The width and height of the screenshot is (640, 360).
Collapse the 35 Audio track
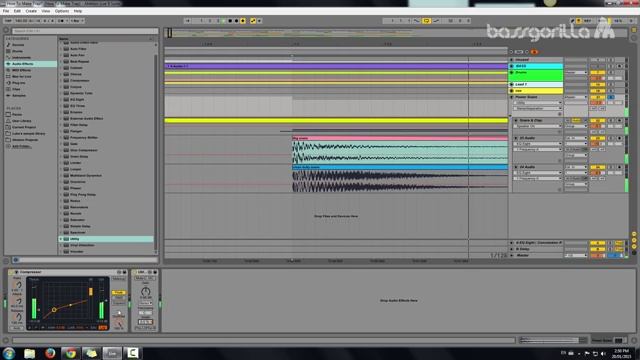(x=516, y=138)
